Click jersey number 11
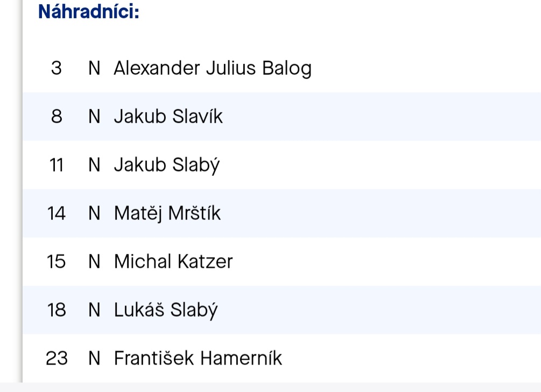Screen dimensions: 541x392 click(x=57, y=165)
